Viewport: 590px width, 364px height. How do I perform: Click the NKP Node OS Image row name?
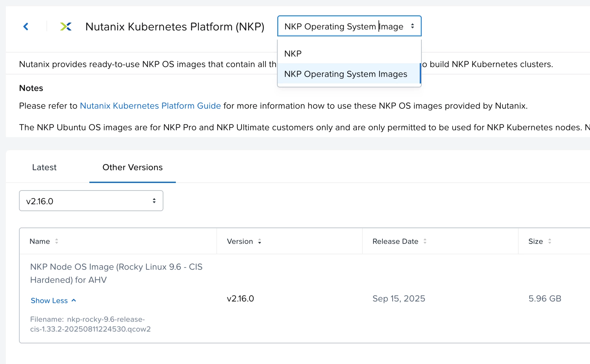(x=116, y=273)
